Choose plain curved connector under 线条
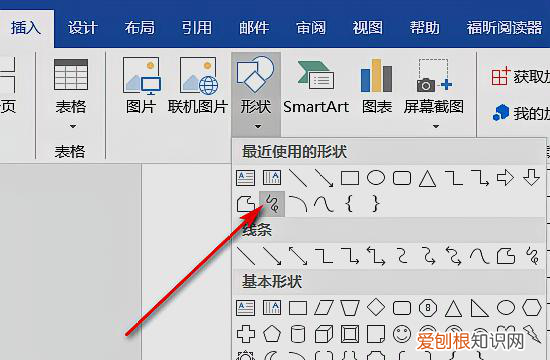This screenshot has height=360, width=550. click(402, 256)
